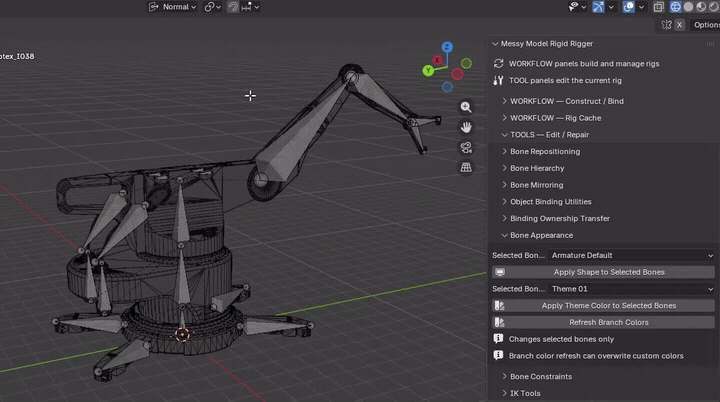Click the pan hand viewport icon

tap(466, 127)
